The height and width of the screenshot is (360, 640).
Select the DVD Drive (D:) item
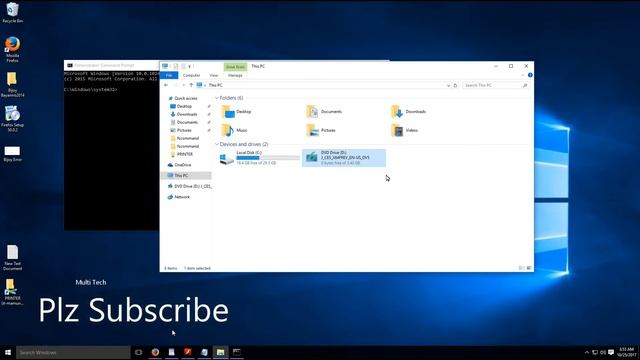[344, 158]
